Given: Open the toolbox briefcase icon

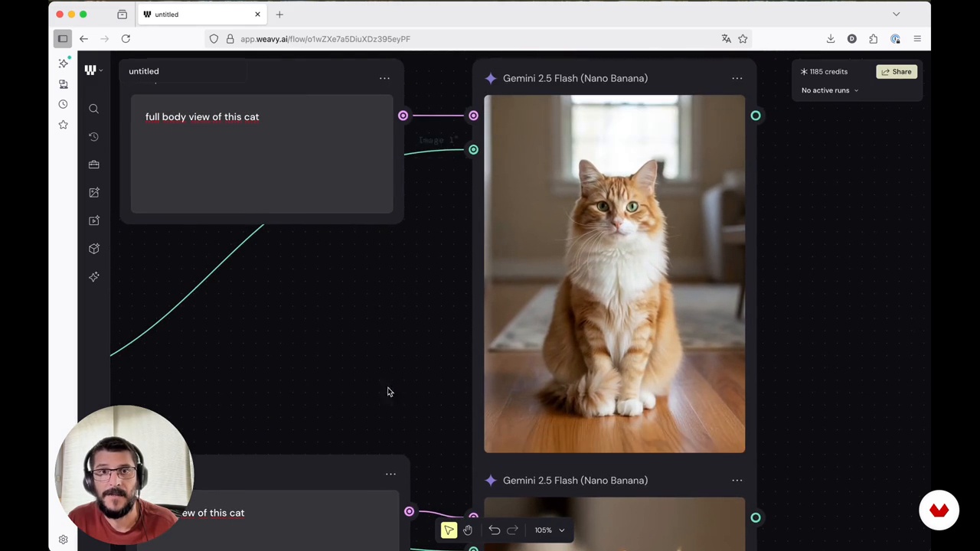Looking at the screenshot, I should [x=93, y=165].
